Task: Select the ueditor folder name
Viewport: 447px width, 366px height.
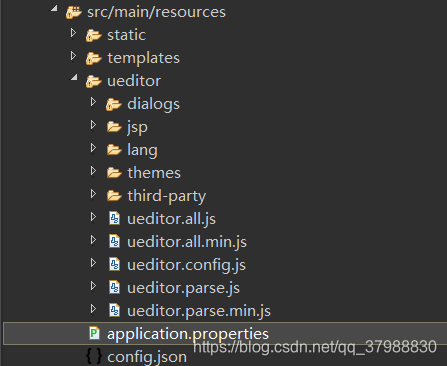Action: click(134, 81)
